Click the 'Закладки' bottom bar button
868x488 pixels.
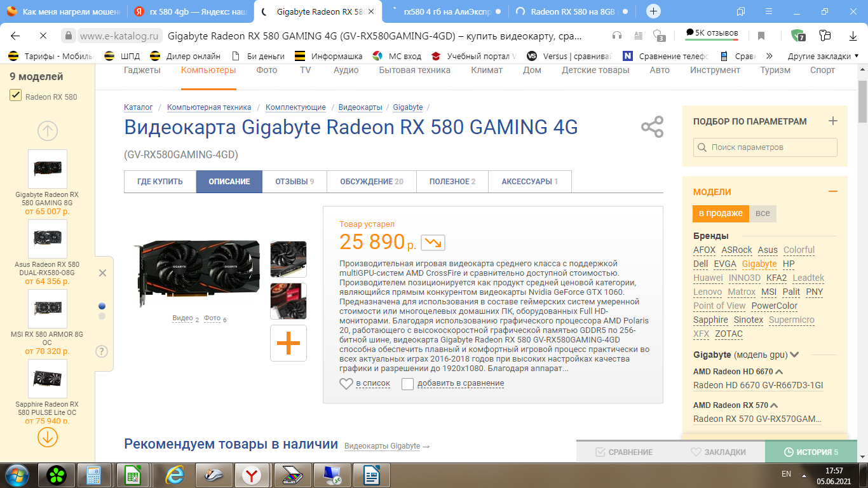pos(718,452)
